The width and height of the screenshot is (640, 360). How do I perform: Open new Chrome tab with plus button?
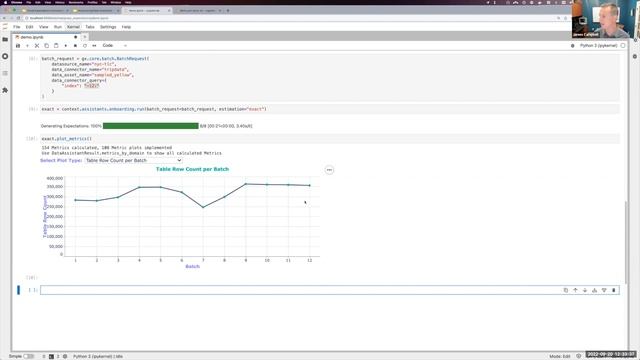[x=228, y=11]
